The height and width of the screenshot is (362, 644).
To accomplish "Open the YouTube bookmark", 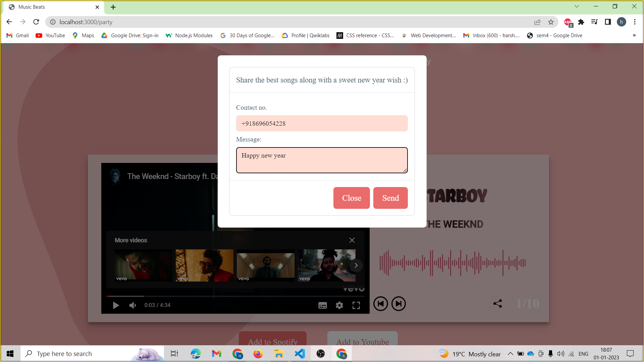I will (51, 36).
